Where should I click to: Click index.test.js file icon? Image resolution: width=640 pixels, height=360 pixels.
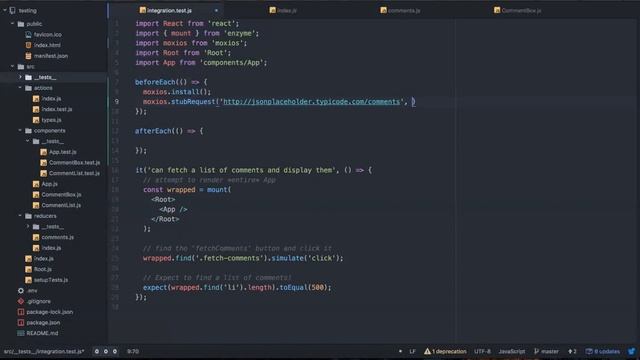pos(36,109)
